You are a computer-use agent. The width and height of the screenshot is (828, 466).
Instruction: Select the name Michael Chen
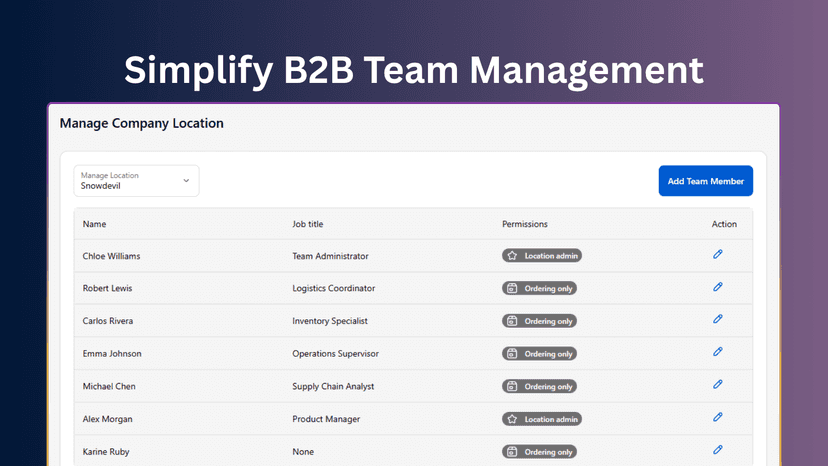pos(109,387)
